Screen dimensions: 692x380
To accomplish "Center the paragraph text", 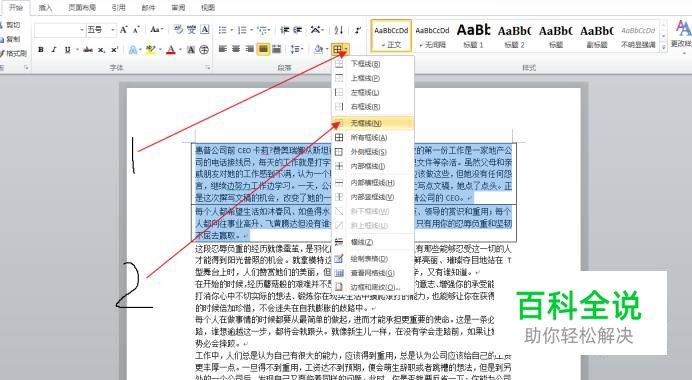I will (x=236, y=49).
